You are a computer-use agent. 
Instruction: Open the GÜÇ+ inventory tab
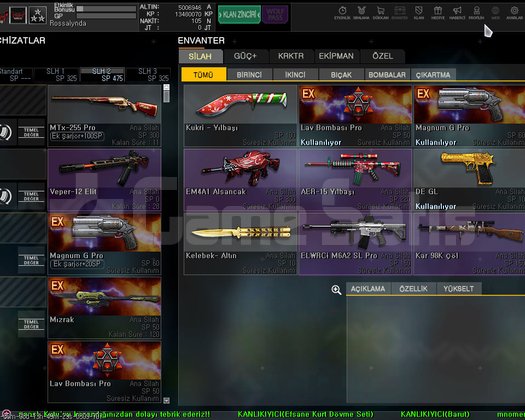pyautogui.click(x=245, y=56)
